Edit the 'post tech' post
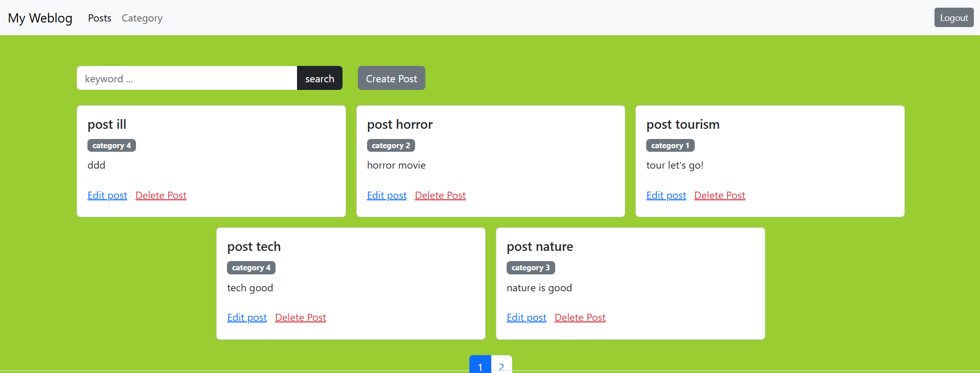The height and width of the screenshot is (373, 980). 247,317
